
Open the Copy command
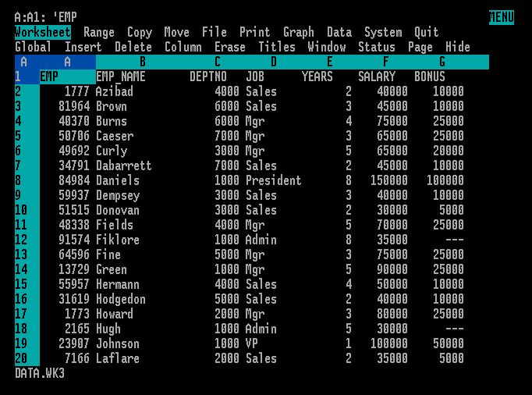(140, 32)
